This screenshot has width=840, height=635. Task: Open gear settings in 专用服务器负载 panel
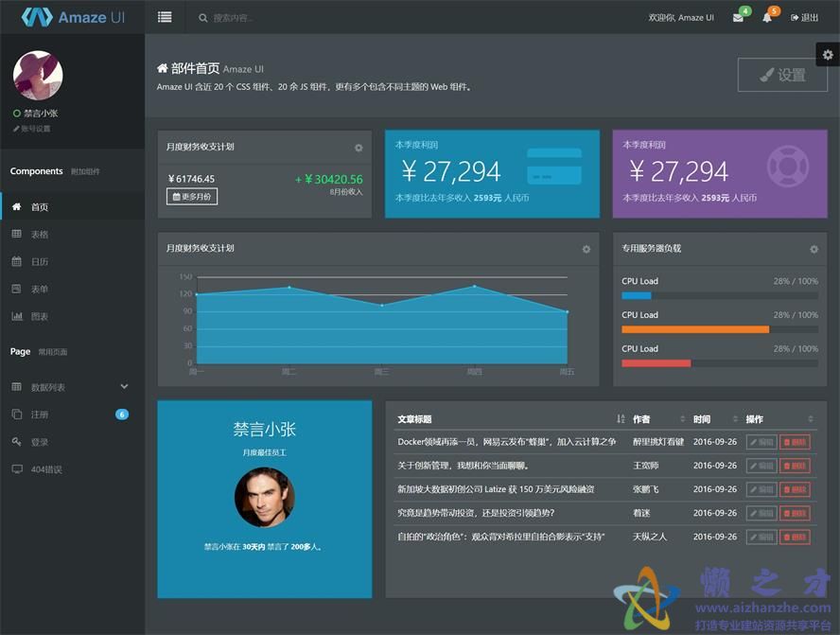click(814, 249)
